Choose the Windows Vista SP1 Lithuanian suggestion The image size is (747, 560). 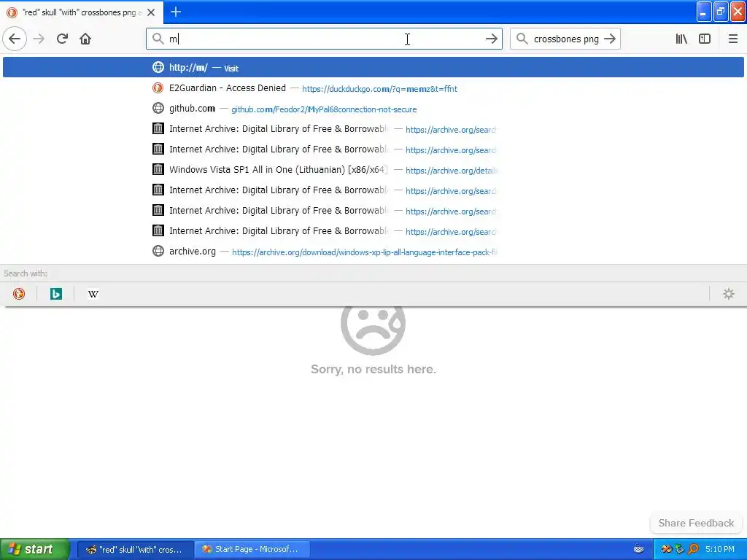coord(373,169)
